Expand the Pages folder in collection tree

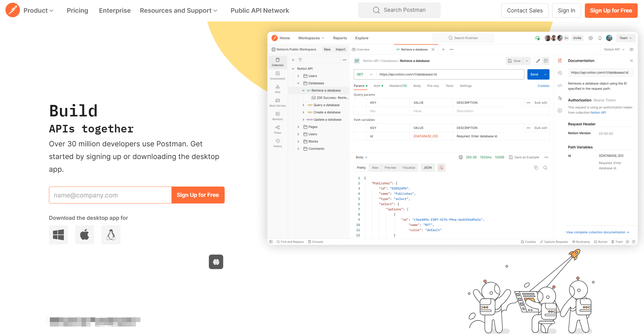point(298,127)
